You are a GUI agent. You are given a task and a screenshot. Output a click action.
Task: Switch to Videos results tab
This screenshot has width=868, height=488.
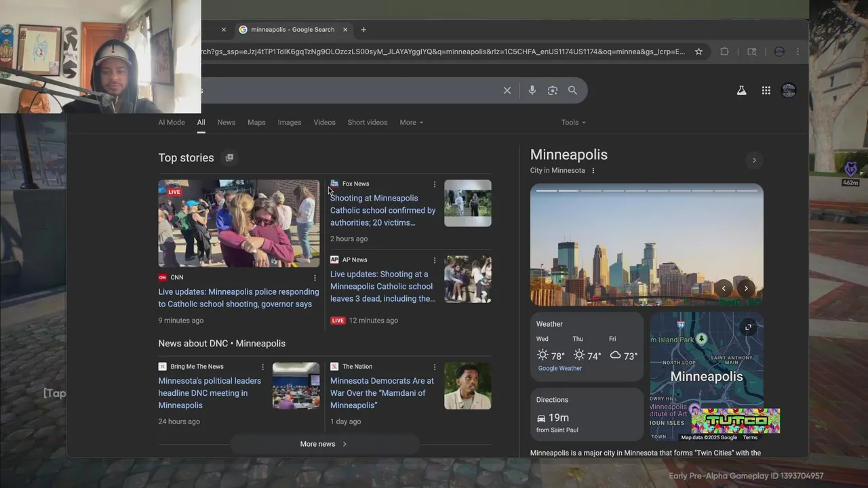coord(325,123)
